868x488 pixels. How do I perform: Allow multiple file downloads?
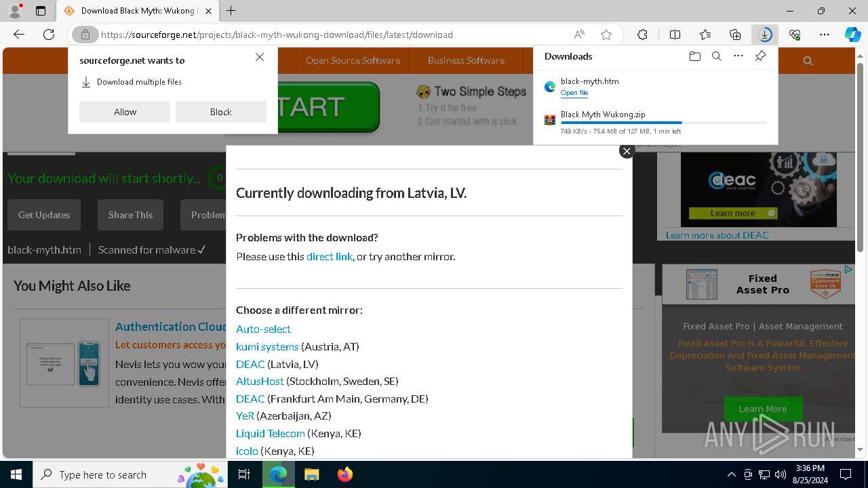click(125, 112)
